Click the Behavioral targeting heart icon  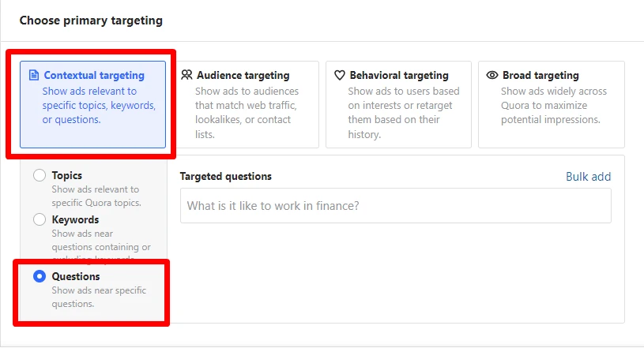point(339,75)
